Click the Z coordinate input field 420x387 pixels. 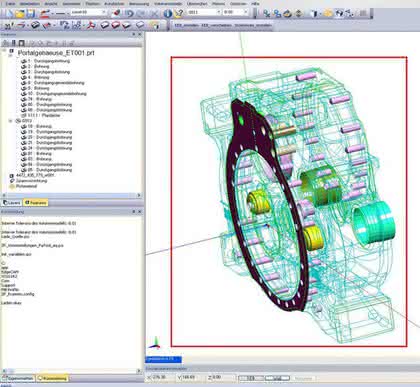click(x=223, y=377)
